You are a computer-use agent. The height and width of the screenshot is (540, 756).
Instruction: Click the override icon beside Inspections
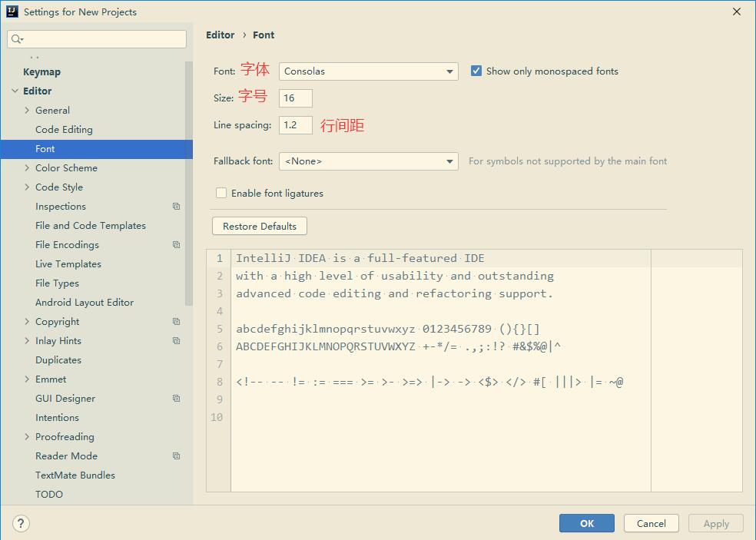click(x=176, y=206)
